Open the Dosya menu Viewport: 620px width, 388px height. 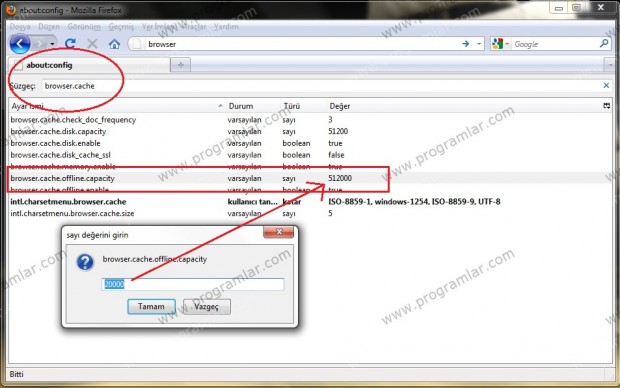pyautogui.click(x=20, y=26)
